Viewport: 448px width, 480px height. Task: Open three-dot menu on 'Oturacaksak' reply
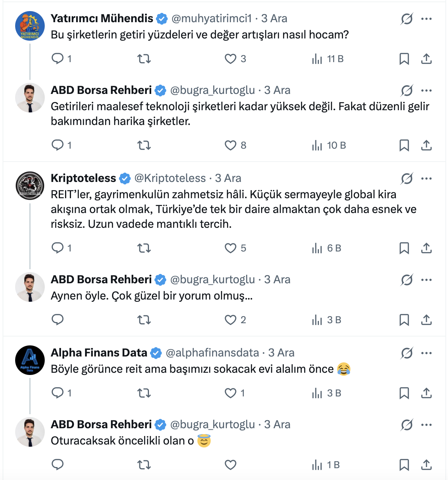[426, 425]
